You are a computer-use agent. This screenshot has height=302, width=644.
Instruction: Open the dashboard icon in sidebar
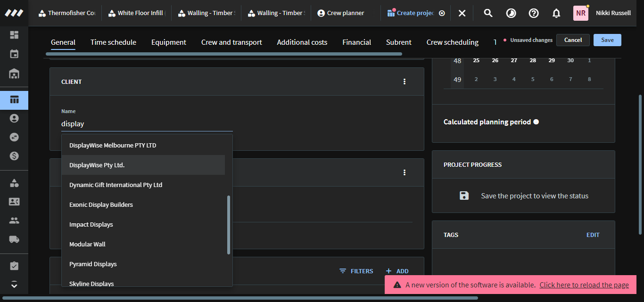14,35
